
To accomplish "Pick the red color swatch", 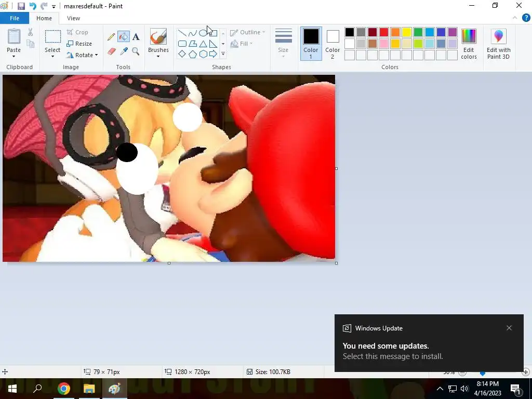I will tap(384, 32).
